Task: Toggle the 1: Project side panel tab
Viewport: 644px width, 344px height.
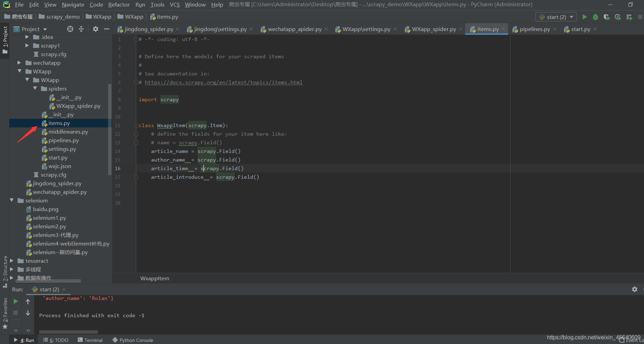Action: point(5,40)
